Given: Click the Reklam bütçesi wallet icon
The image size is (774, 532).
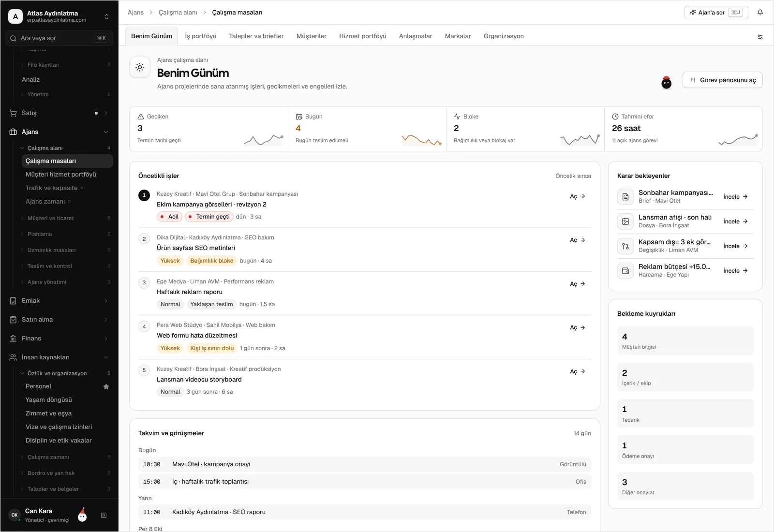Looking at the screenshot, I should point(625,271).
